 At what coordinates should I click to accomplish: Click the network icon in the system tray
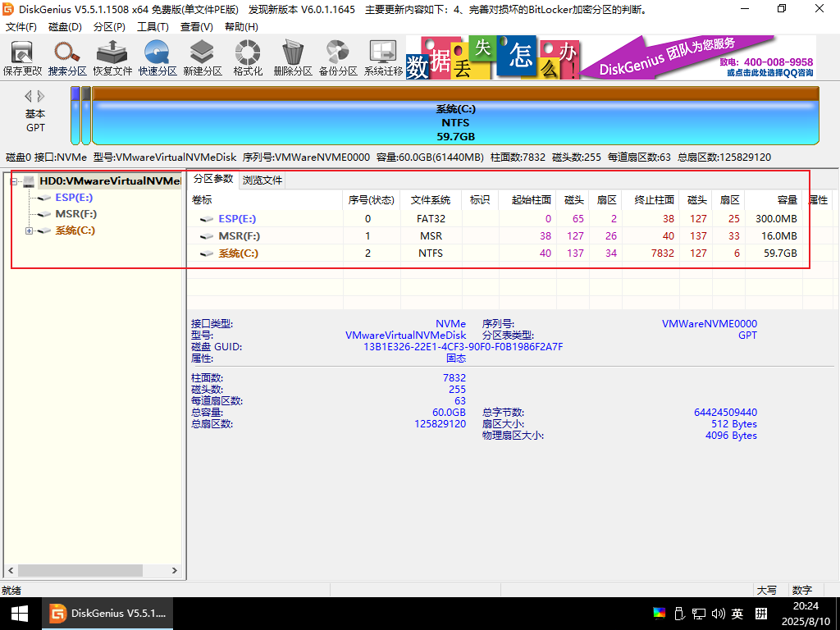pos(699,614)
